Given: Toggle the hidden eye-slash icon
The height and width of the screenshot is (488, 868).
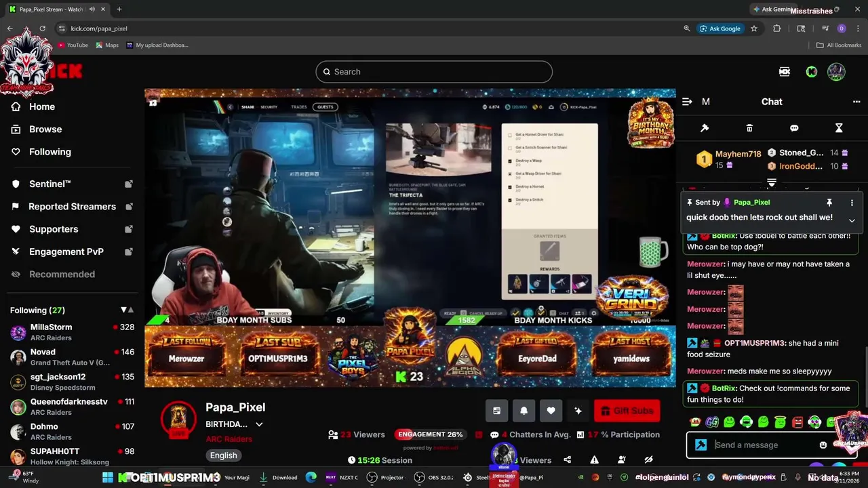Looking at the screenshot, I should (648, 460).
